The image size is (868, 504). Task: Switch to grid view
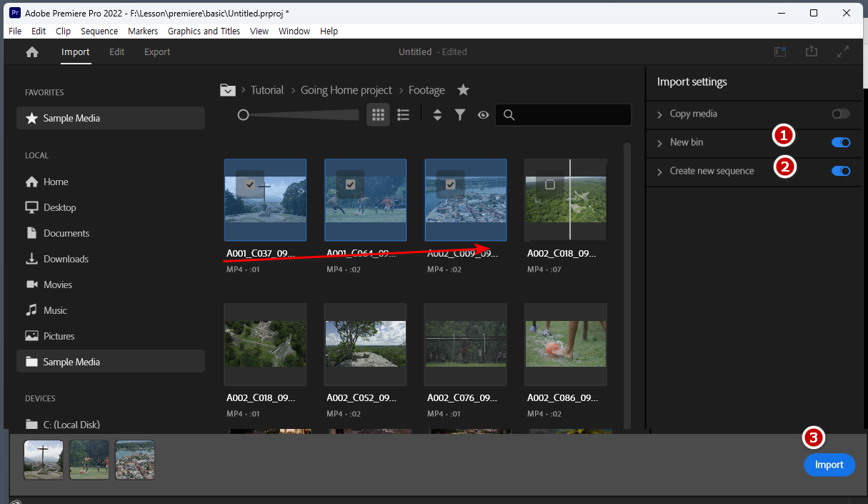378,114
